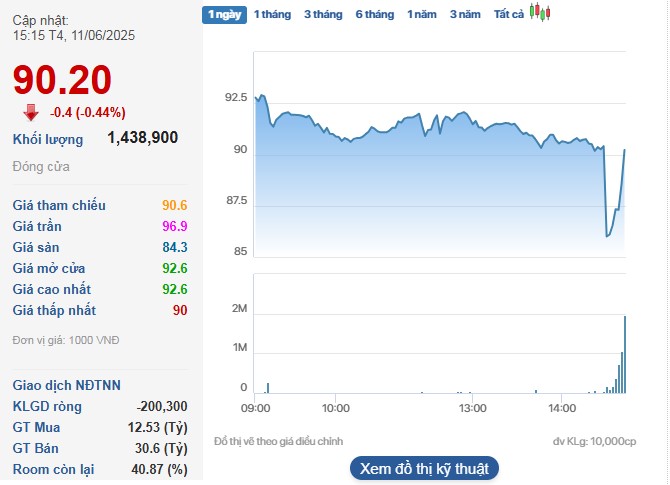Show the Tất cả full history range
Image resolution: width=670 pixels, height=485 pixels.
(509, 14)
